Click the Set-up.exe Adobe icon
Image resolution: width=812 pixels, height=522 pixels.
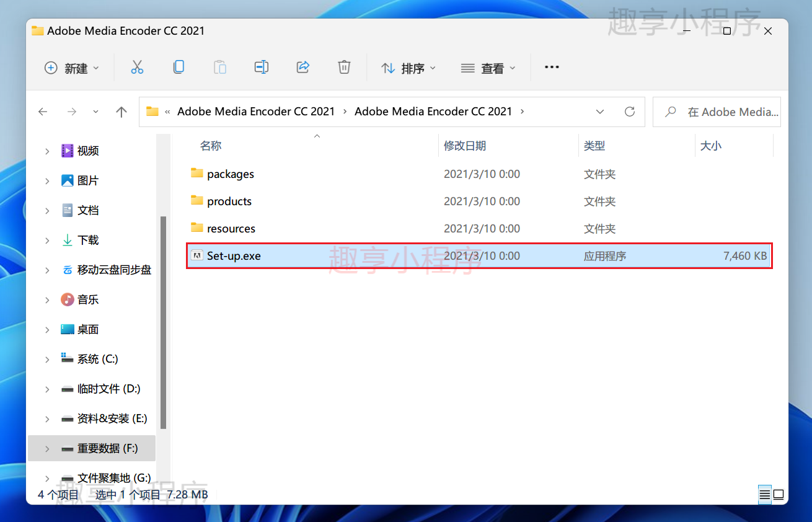197,255
